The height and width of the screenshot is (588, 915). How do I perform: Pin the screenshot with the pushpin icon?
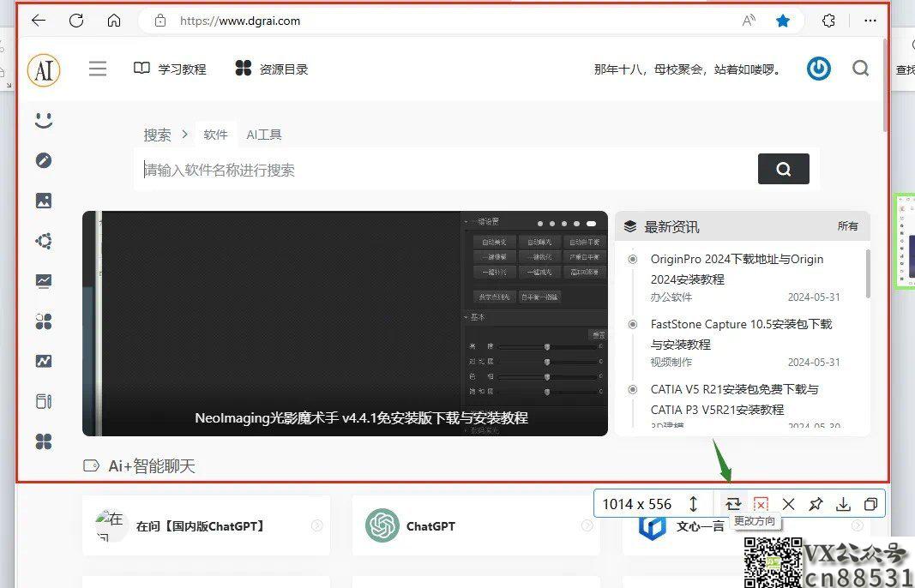[x=816, y=504]
